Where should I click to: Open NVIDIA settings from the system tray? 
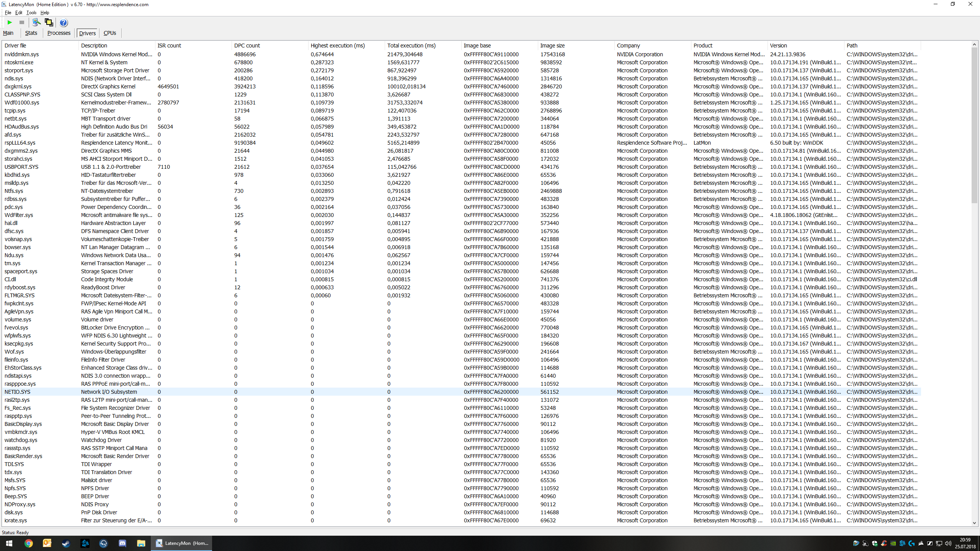pos(893,543)
